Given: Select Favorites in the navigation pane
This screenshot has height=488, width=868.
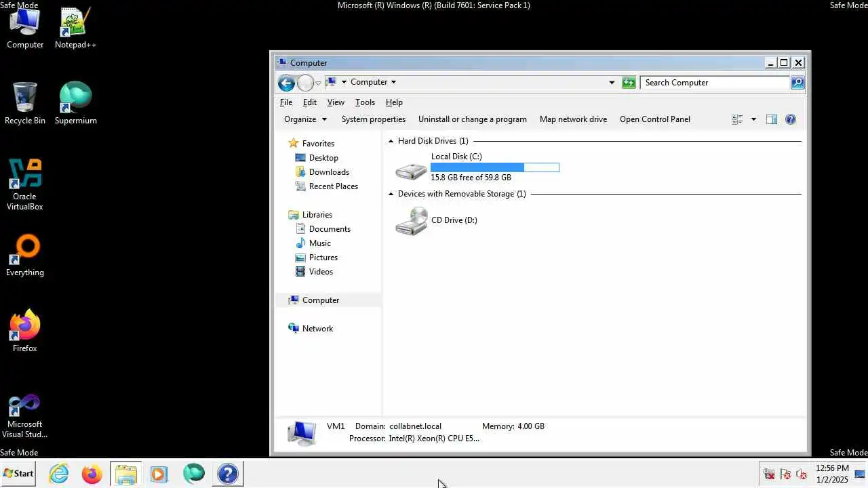Looking at the screenshot, I should (318, 144).
